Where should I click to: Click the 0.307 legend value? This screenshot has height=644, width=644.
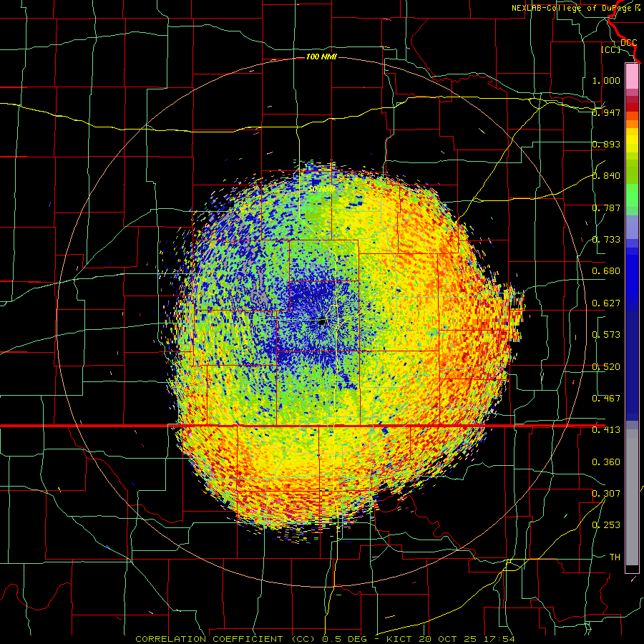[x=606, y=494]
